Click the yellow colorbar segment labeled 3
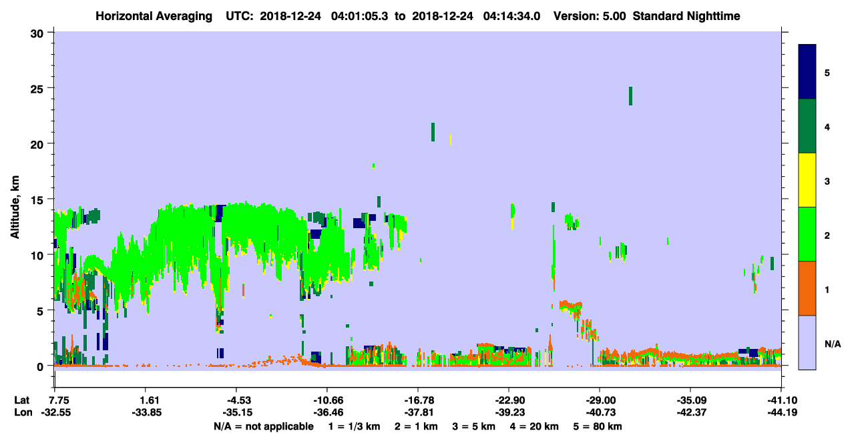Screen dimensions: 868x445 point(807,180)
